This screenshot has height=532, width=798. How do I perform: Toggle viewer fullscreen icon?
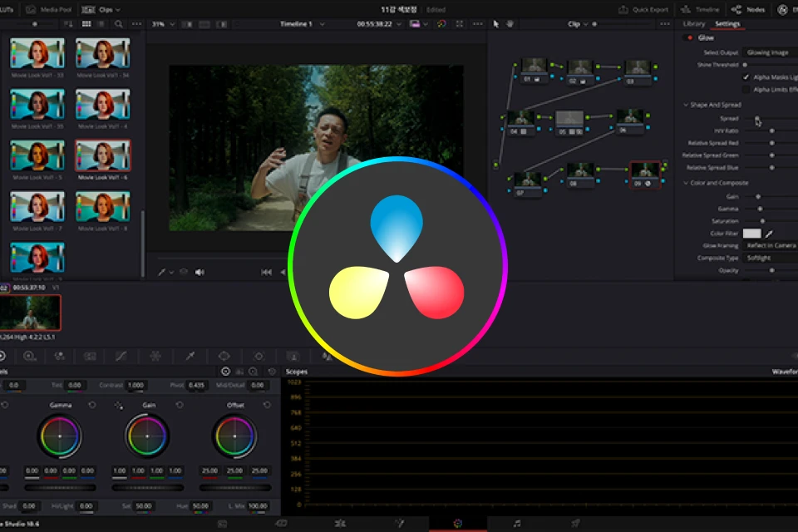click(460, 24)
